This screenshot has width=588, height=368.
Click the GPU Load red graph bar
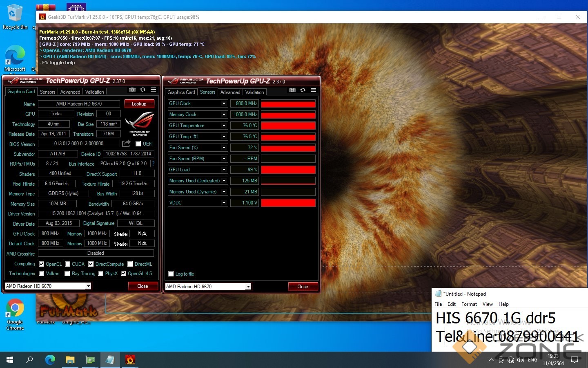288,170
